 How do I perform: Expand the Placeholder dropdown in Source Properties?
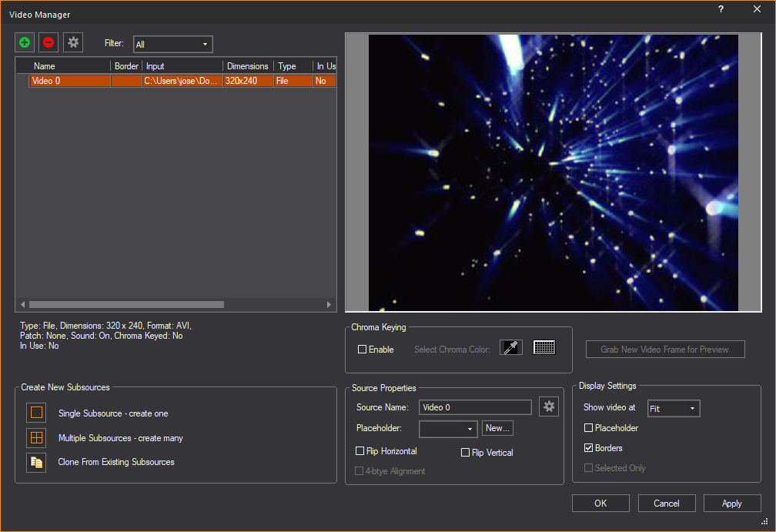click(448, 429)
